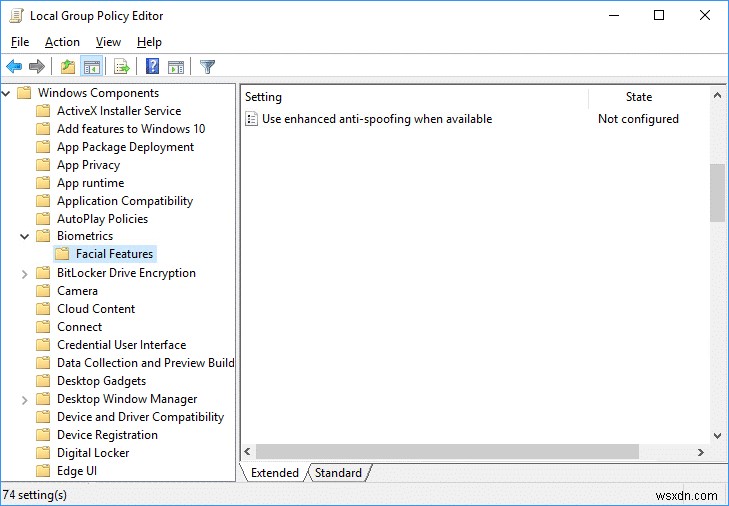Select App Privacy folder
This screenshot has width=729, height=506.
coord(88,165)
